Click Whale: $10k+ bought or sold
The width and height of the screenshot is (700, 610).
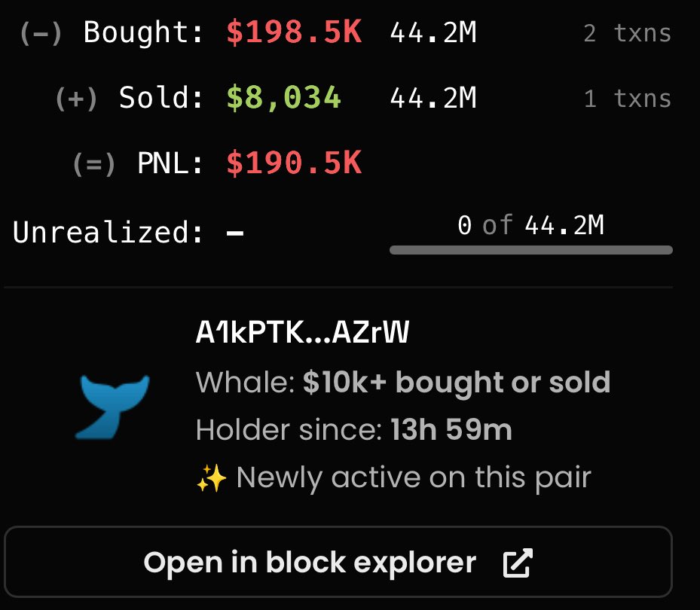[403, 383]
